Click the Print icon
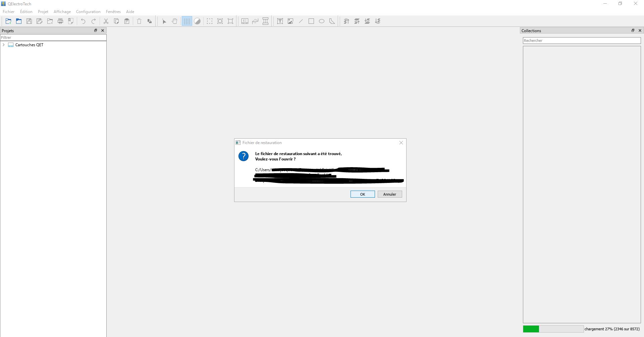Viewport: 644px width, 337px height. [60, 21]
